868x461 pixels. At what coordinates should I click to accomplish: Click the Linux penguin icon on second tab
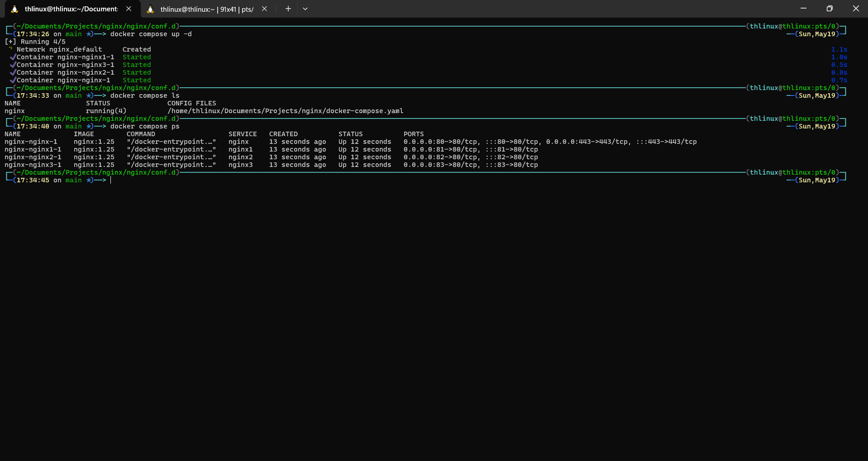point(150,9)
